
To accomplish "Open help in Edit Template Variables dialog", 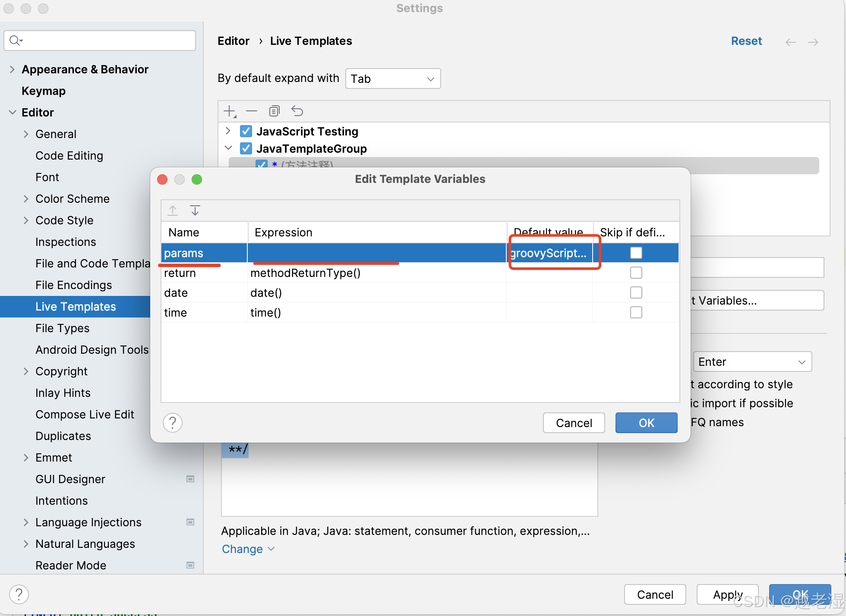I will tap(173, 423).
